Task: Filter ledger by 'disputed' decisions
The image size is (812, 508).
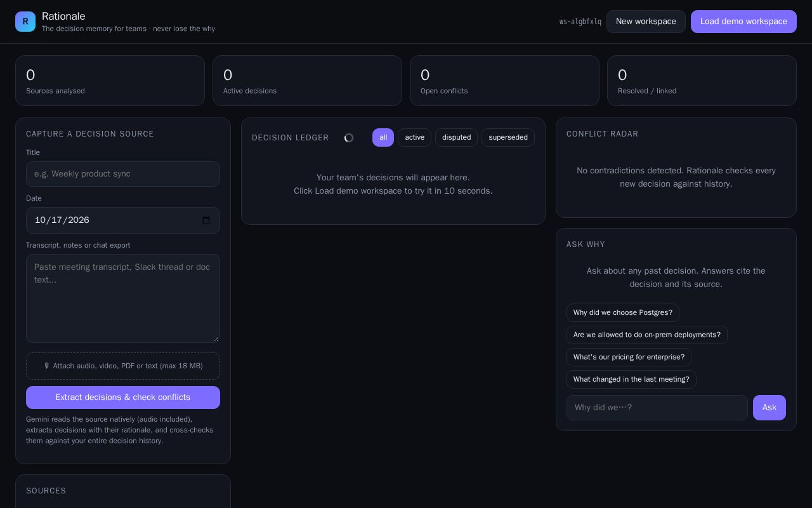Action: 456,138
